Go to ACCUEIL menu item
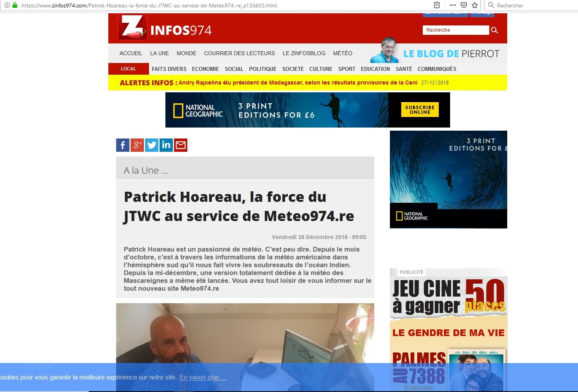The image size is (578, 392). pos(131,53)
